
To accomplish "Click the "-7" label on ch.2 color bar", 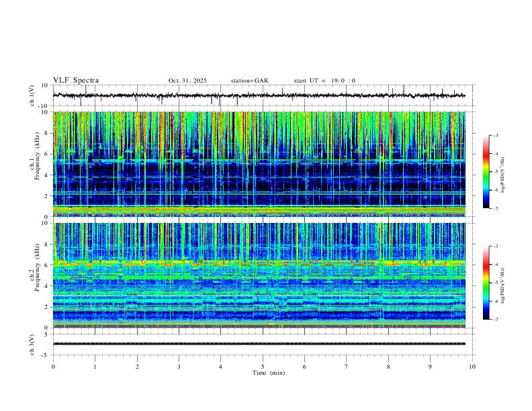I will (x=496, y=320).
